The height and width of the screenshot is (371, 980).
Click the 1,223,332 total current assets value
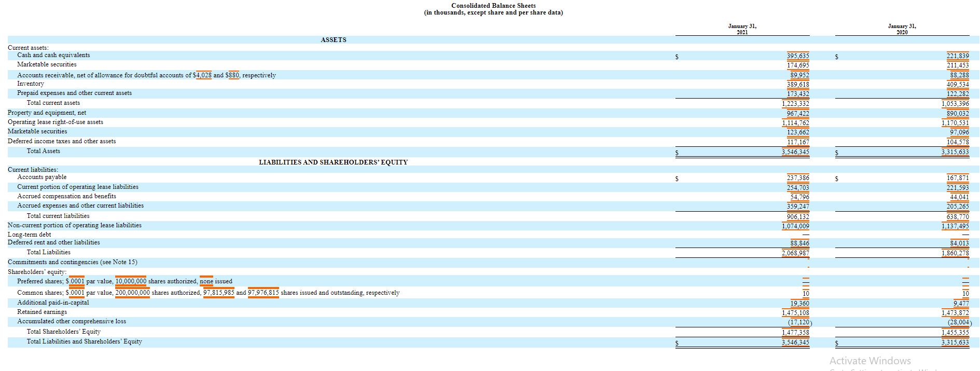[x=795, y=104]
